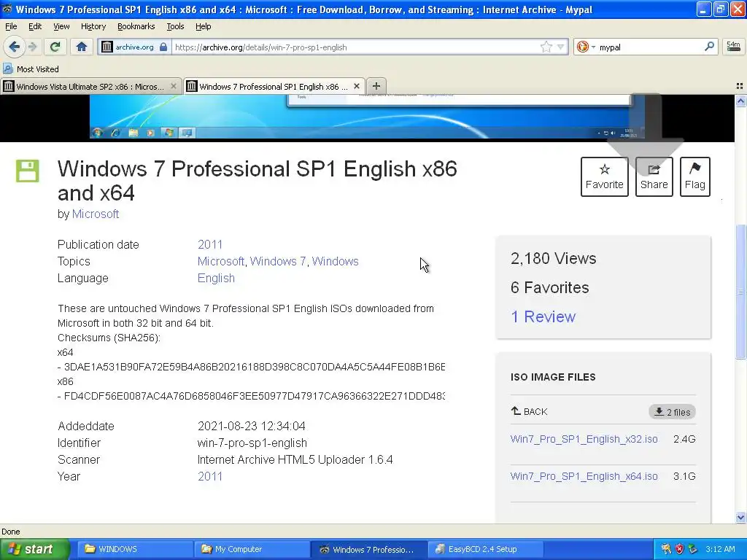This screenshot has width=747, height=560.
Task: Bookmark this page with the star icon
Action: pyautogui.click(x=546, y=47)
